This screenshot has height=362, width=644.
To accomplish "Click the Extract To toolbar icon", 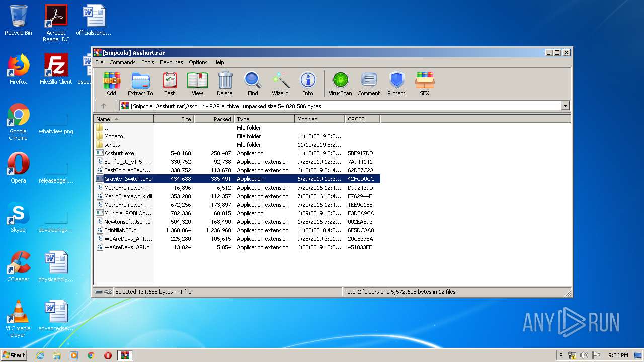I will tap(140, 84).
